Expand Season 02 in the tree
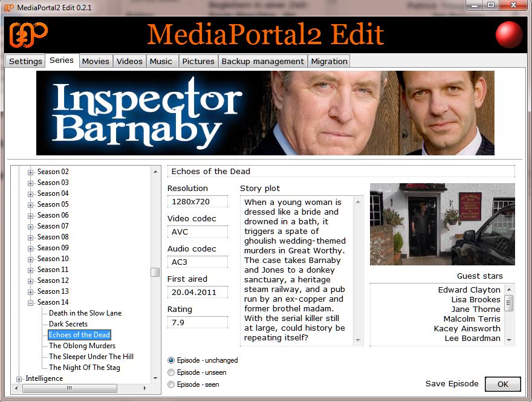The image size is (532, 402). [31, 172]
